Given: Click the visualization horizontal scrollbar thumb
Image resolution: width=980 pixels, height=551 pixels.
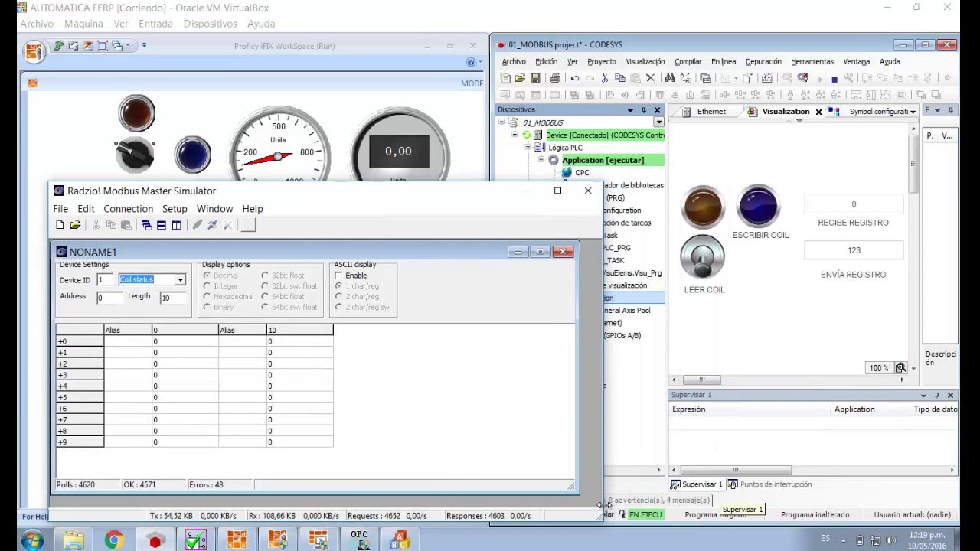Looking at the screenshot, I should click(701, 380).
